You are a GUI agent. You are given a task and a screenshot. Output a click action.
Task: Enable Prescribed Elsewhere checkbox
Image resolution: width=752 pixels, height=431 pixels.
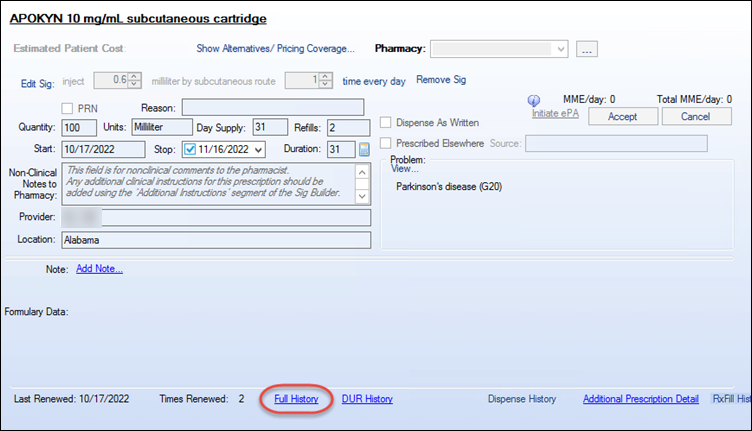pyautogui.click(x=386, y=143)
